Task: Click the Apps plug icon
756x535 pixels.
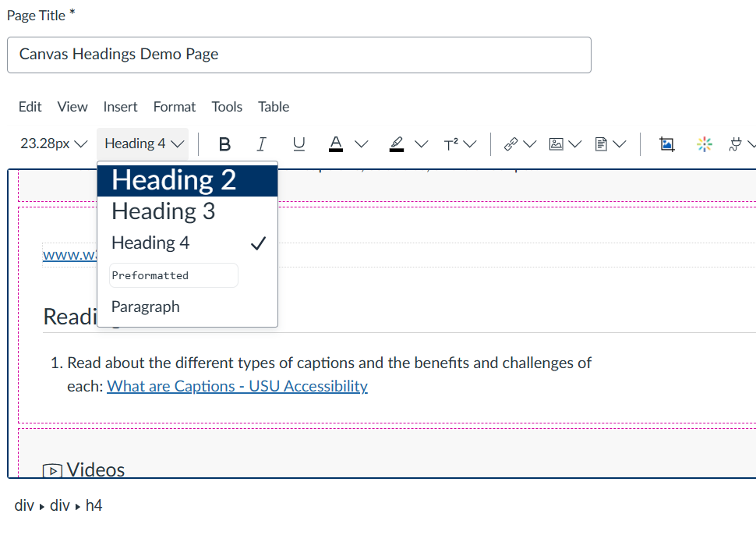Action: [x=735, y=143]
